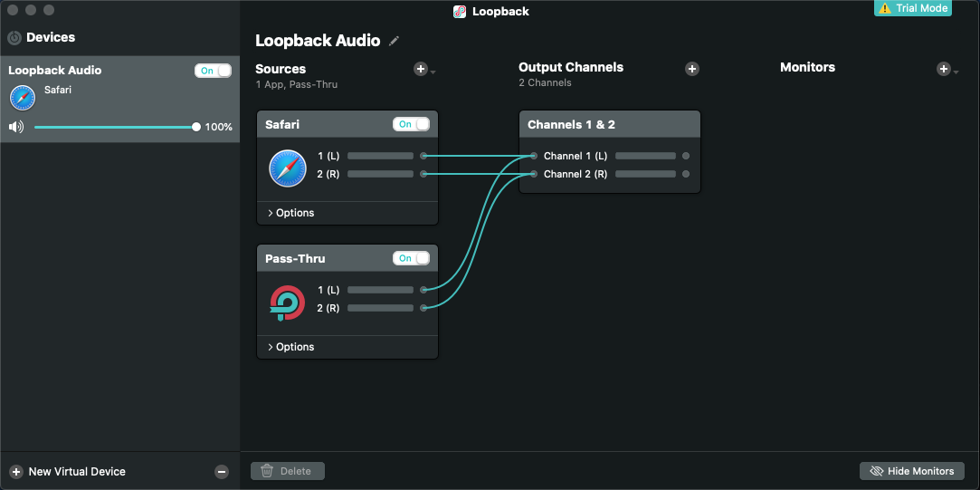Click the plus icon beside New Virtual Device
This screenshot has width=980, height=490.
(x=16, y=472)
